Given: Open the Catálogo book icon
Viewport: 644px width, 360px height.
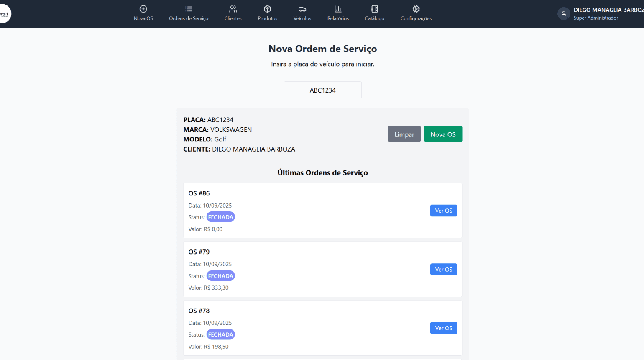Looking at the screenshot, I should (374, 9).
